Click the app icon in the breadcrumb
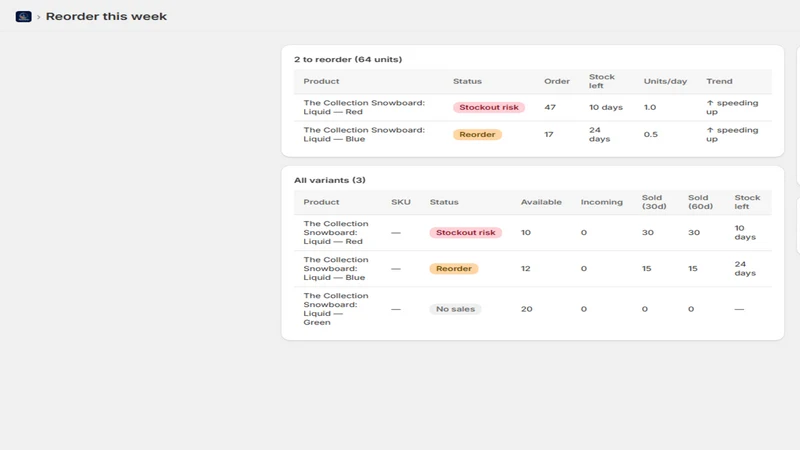Image resolution: width=800 pixels, height=450 pixels. coord(23,17)
